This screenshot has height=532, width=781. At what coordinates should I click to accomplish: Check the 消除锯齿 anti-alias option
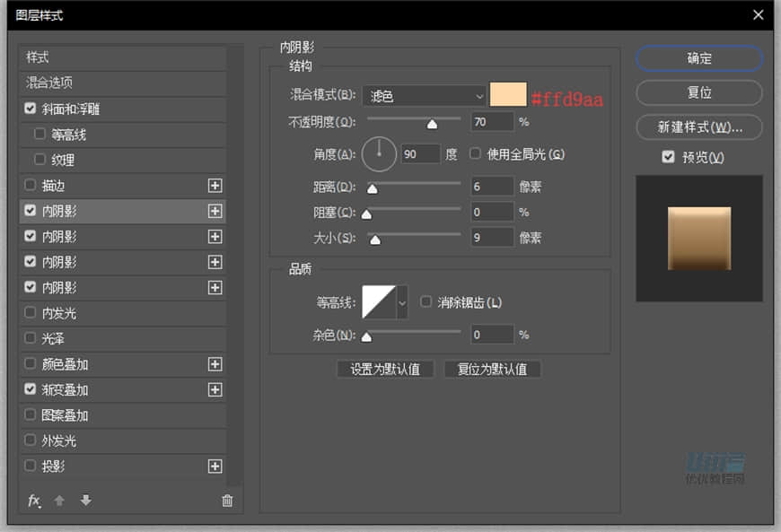click(426, 302)
